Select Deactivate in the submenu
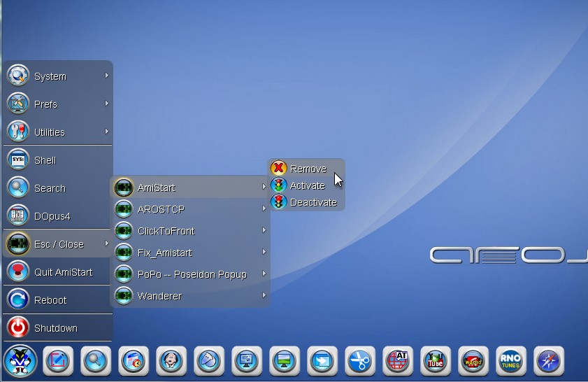 click(306, 202)
